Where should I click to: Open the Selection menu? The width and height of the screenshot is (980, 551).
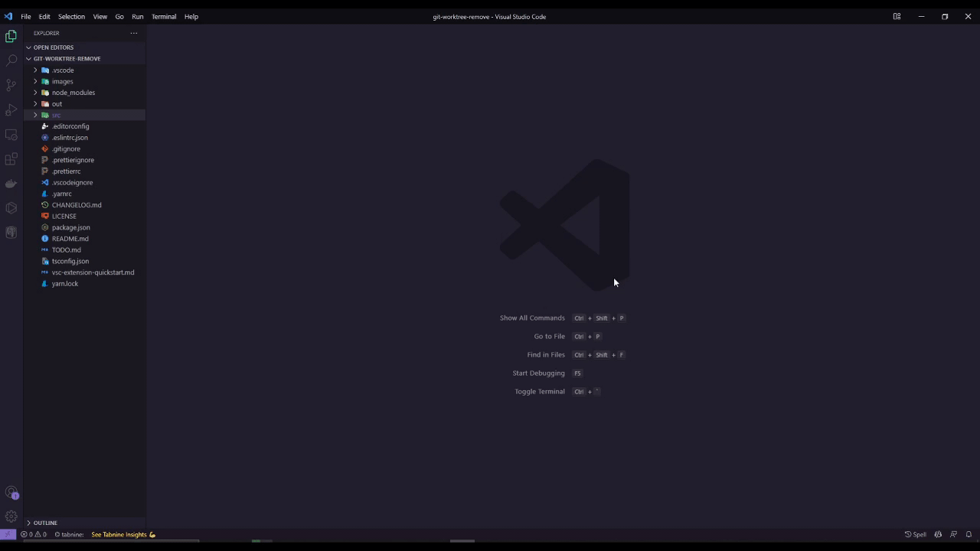[71, 16]
